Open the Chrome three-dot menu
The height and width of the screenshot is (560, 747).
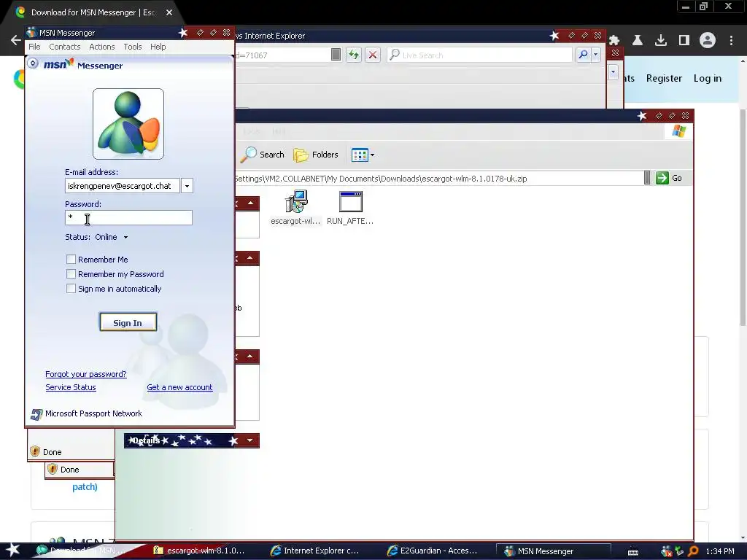coord(731,41)
